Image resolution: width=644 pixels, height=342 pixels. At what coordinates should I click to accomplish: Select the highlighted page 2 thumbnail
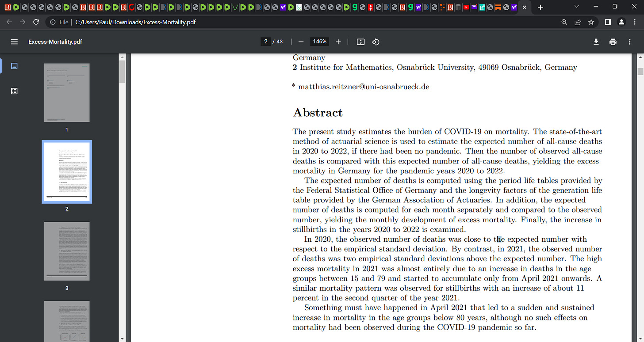pos(67,171)
